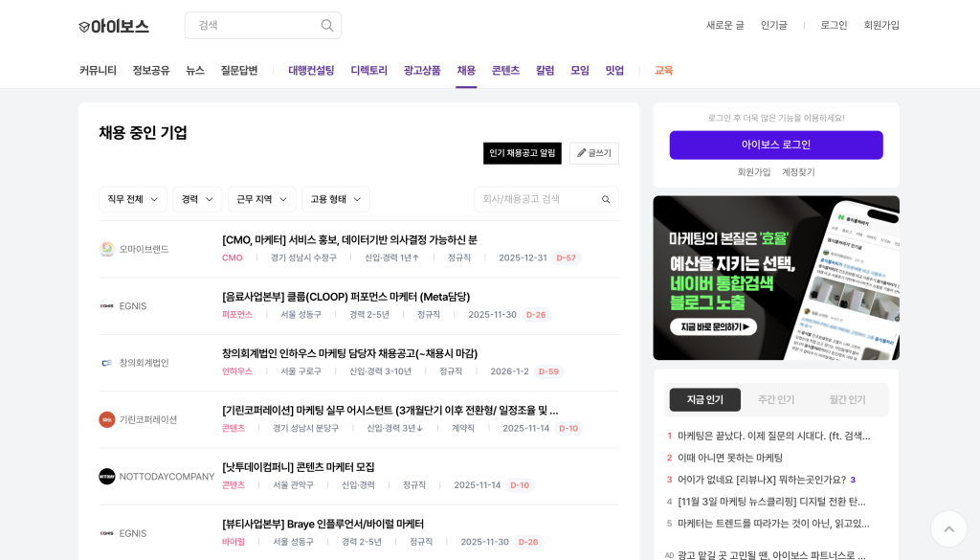Click the 아이보스 logo icon
The width and height of the screenshot is (980, 560).
(83, 26)
